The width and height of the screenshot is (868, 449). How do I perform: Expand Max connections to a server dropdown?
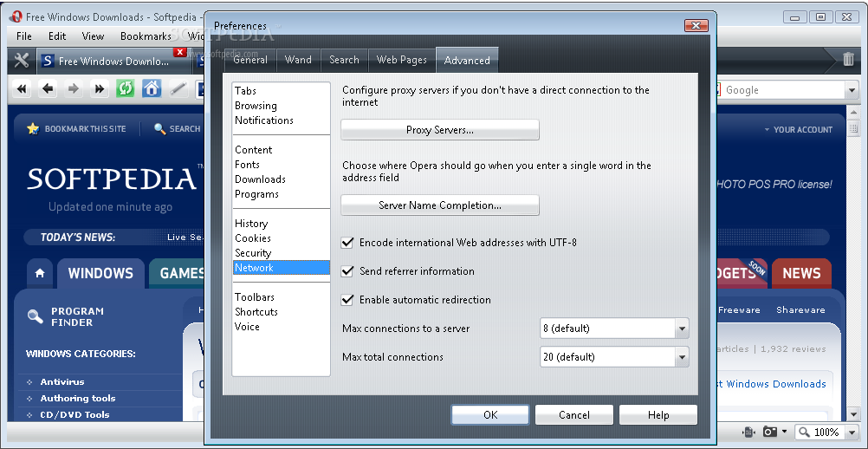point(682,329)
